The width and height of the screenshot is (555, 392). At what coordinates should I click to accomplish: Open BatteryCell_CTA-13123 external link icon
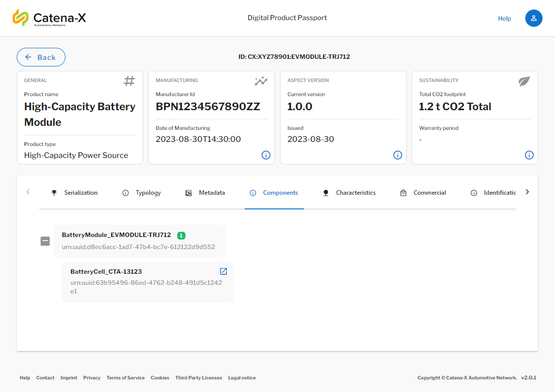223,271
